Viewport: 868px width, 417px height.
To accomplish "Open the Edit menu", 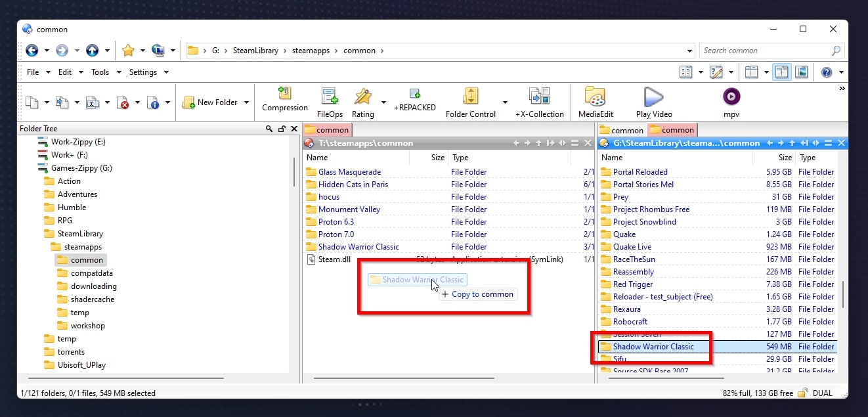I will click(65, 72).
